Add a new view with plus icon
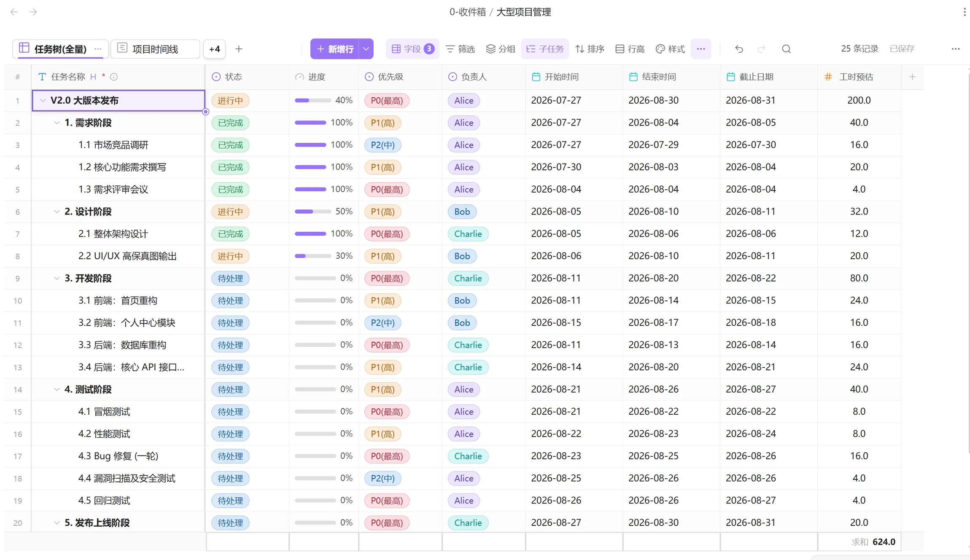970x560 pixels. coord(239,49)
